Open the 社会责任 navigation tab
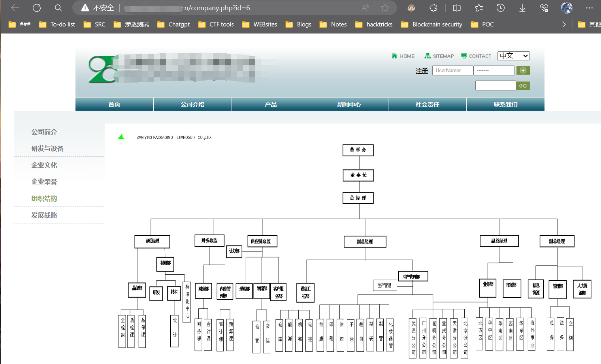 point(427,104)
